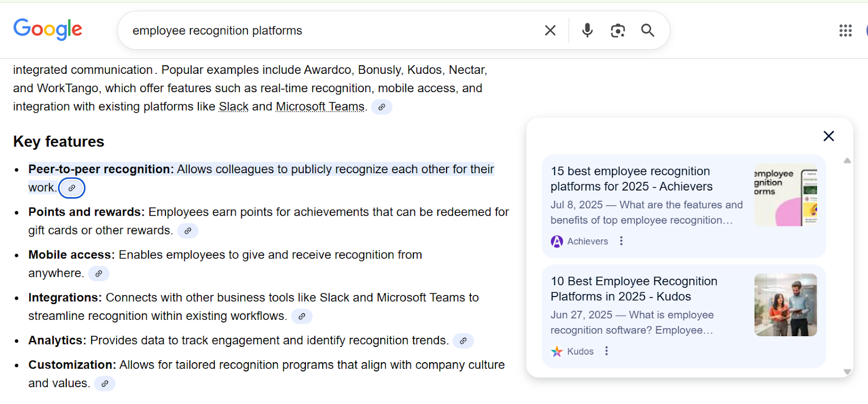Screen dimensions: 868x404
Task: Click the sources panel scroll up arrow
Action: [x=847, y=161]
